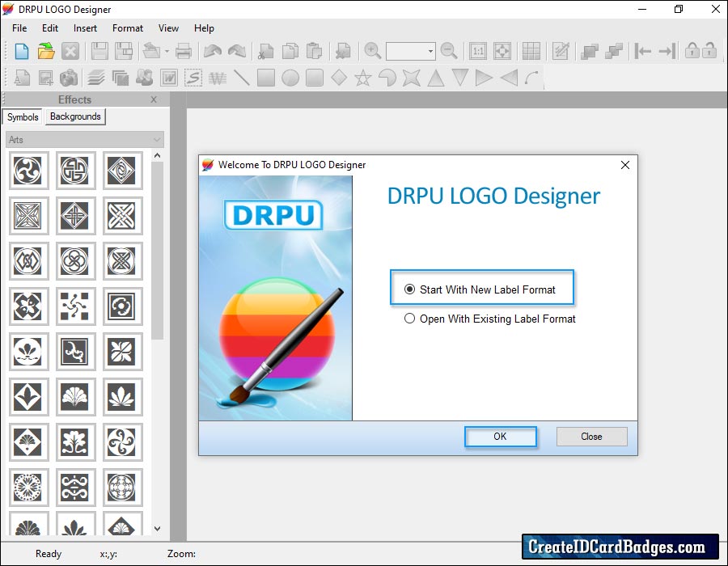The width and height of the screenshot is (728, 566).
Task: Click the Open folder toolbar icon
Action: [x=46, y=51]
